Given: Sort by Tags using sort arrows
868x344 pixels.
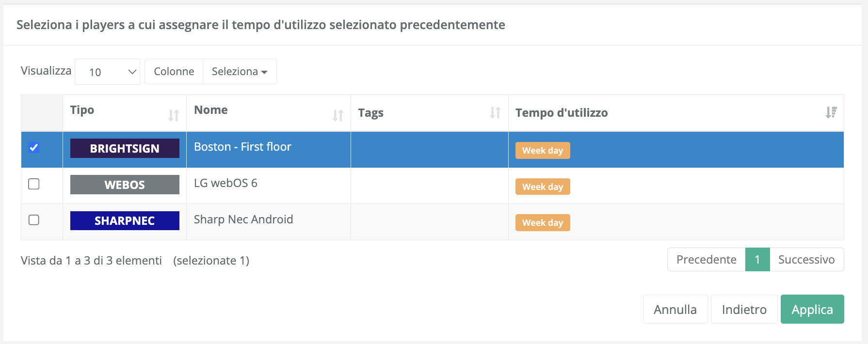Looking at the screenshot, I should (x=495, y=113).
